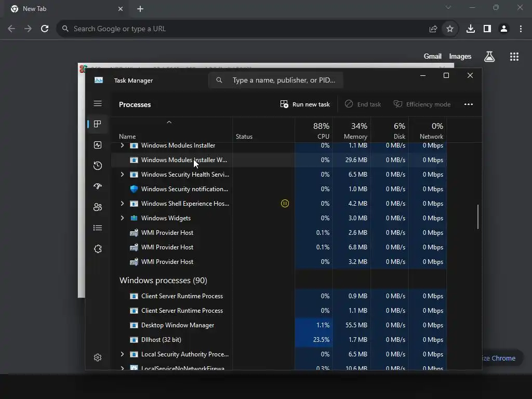Screen dimensions: 532x399
Task: Open the Performance page icon
Action: 98,145
